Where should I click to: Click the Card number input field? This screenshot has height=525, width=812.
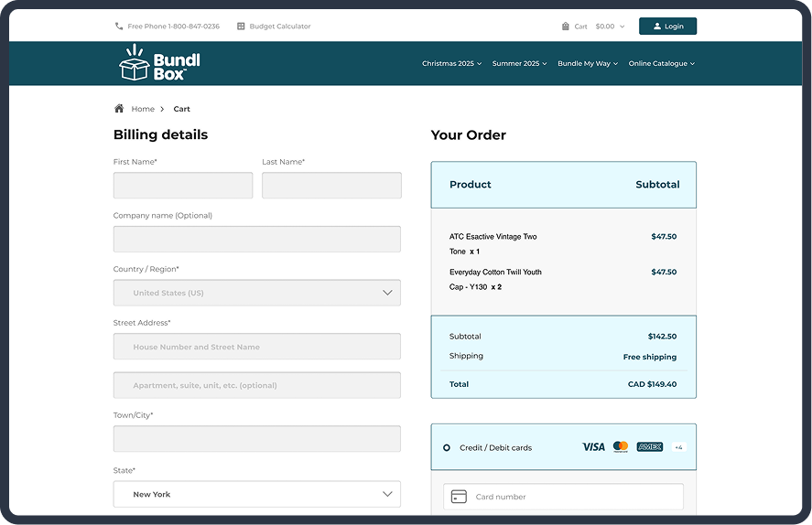tap(563, 497)
